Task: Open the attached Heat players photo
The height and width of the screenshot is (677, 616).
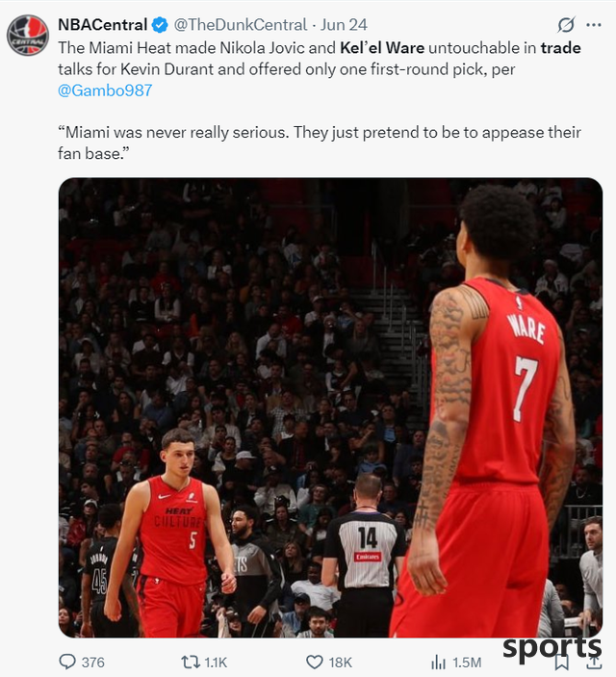Action: (331, 407)
